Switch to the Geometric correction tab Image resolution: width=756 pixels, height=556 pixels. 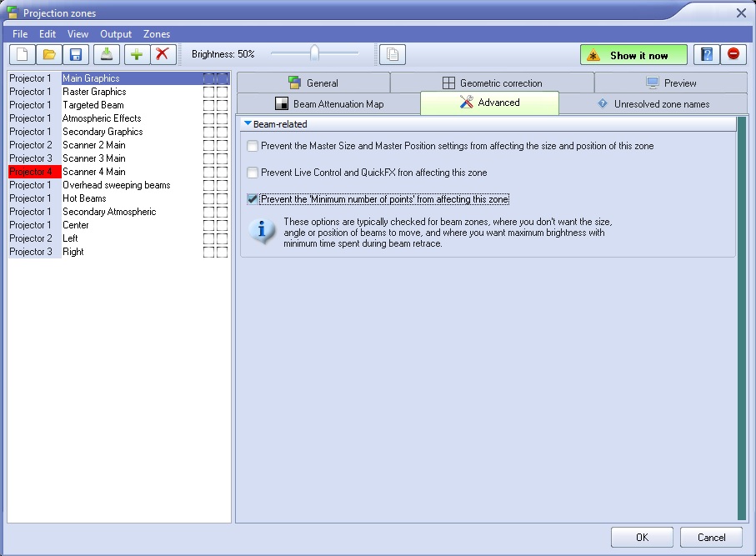tap(492, 83)
